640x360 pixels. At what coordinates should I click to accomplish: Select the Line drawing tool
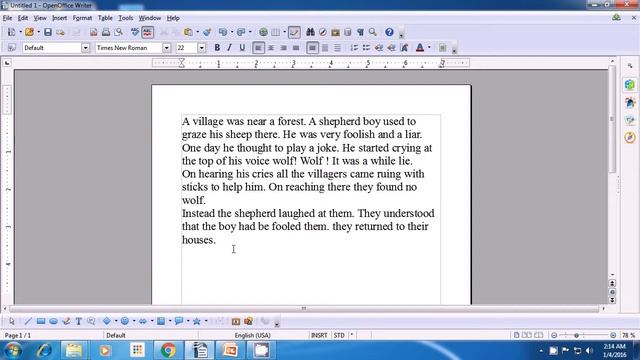coord(28,321)
